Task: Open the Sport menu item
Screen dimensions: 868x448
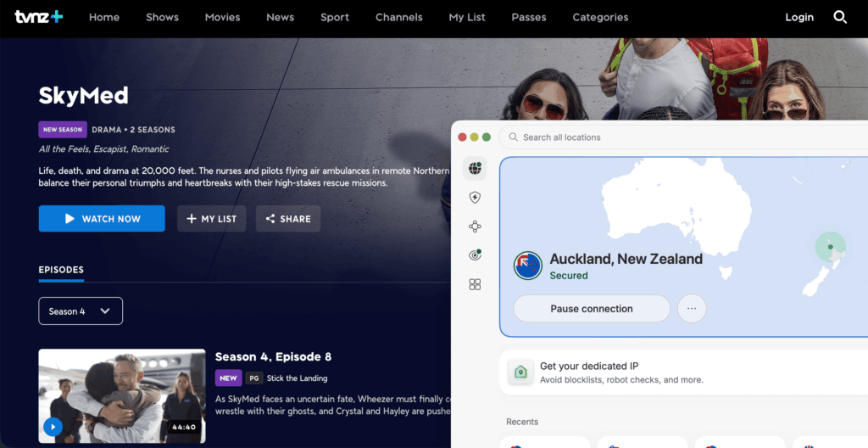Action: (x=335, y=17)
